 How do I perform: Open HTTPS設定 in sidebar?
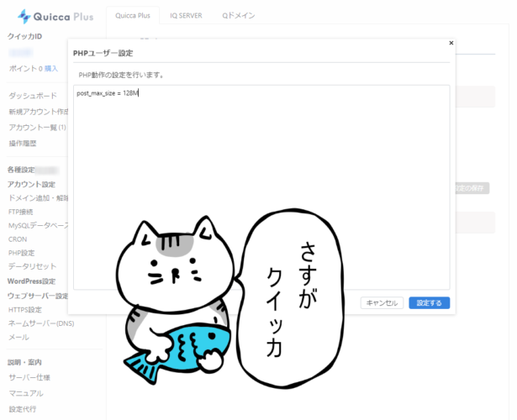tap(25, 310)
